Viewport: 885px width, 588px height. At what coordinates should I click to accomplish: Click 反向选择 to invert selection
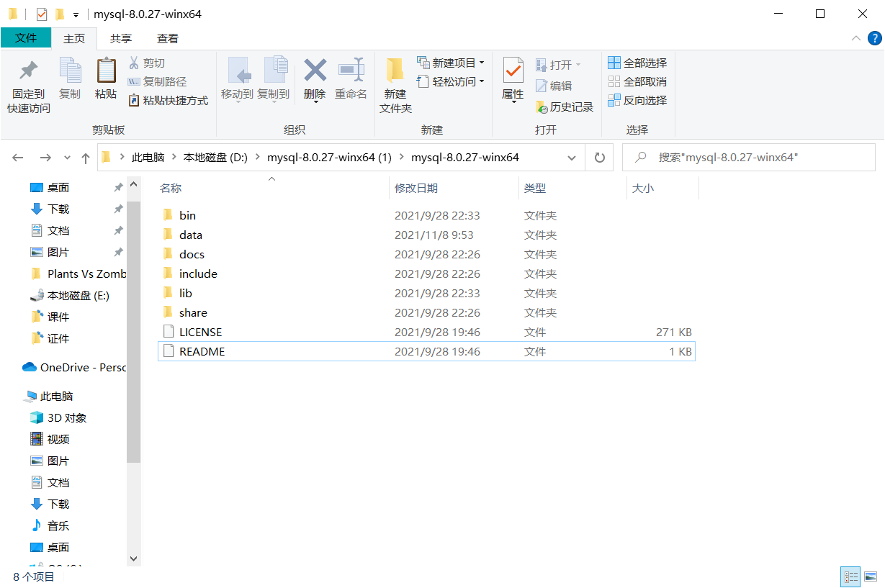point(637,100)
